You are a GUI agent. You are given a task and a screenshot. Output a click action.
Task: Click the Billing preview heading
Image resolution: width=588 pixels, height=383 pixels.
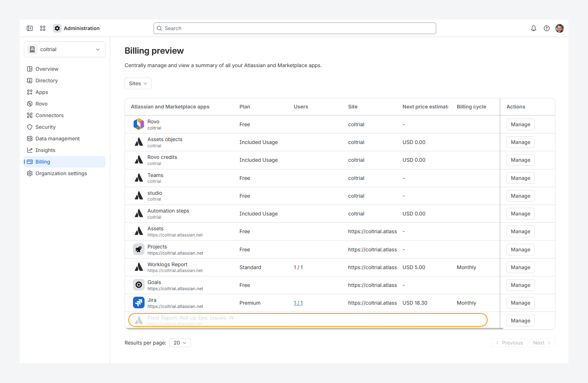(x=154, y=51)
